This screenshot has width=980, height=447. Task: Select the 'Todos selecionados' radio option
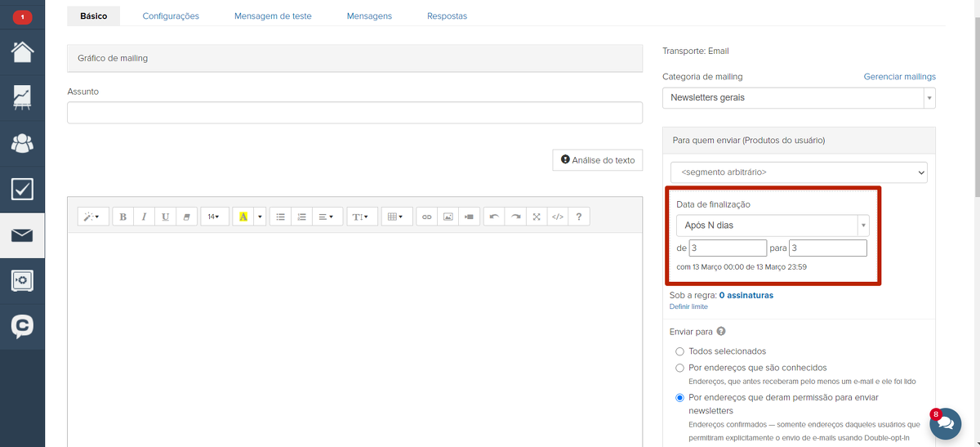click(679, 351)
